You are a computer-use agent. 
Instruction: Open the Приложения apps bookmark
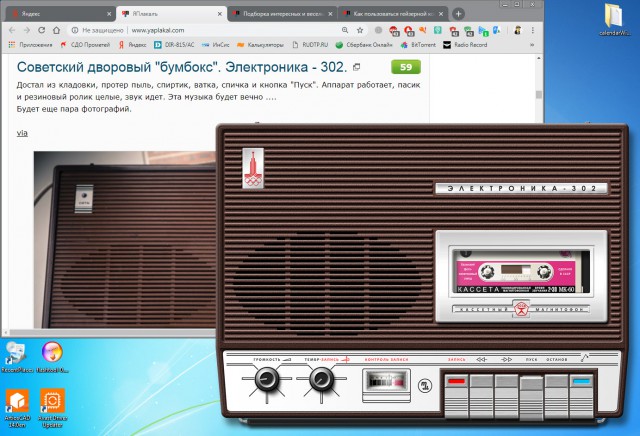pyautogui.click(x=31, y=45)
